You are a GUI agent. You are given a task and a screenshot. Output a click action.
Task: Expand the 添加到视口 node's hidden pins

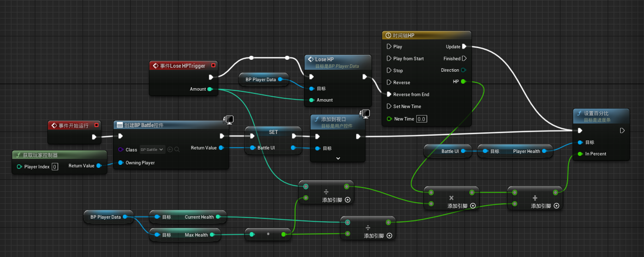click(x=338, y=158)
